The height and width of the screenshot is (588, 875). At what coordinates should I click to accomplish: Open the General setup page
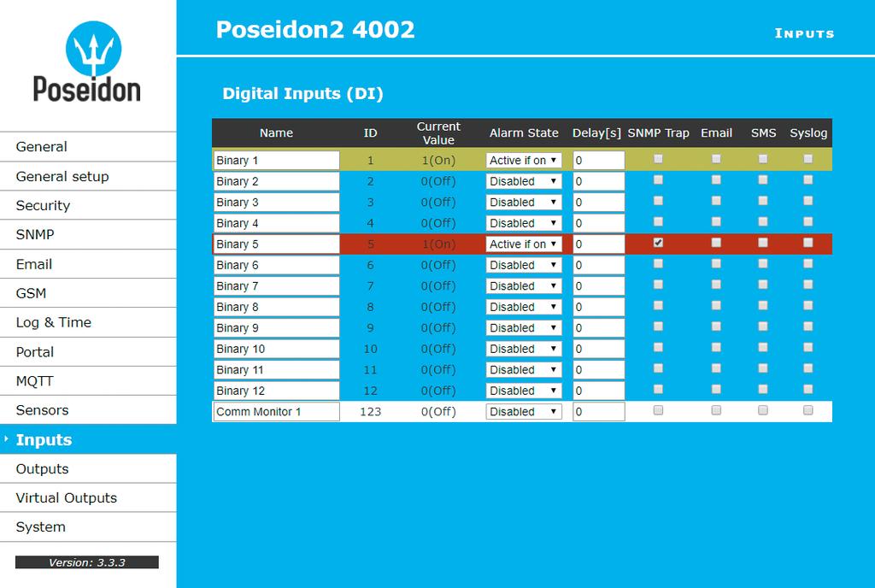pos(88,176)
